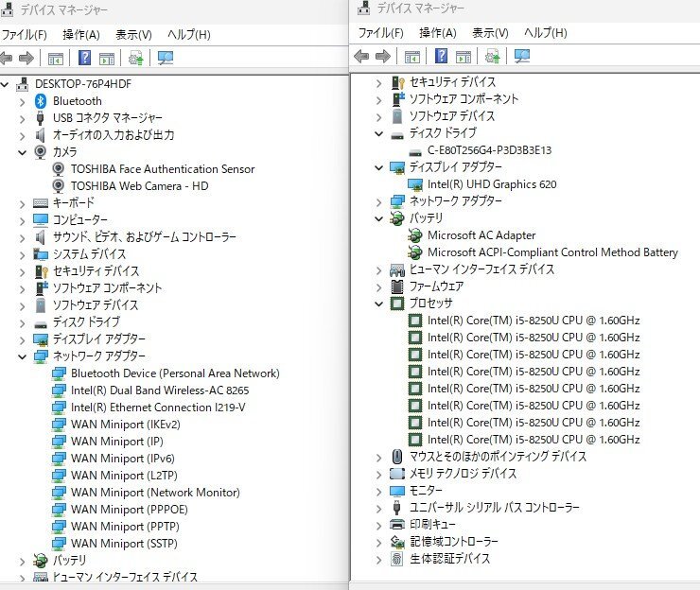Open 表示(V) menu in left window
Viewport: 700px width, 590px height.
[133, 35]
